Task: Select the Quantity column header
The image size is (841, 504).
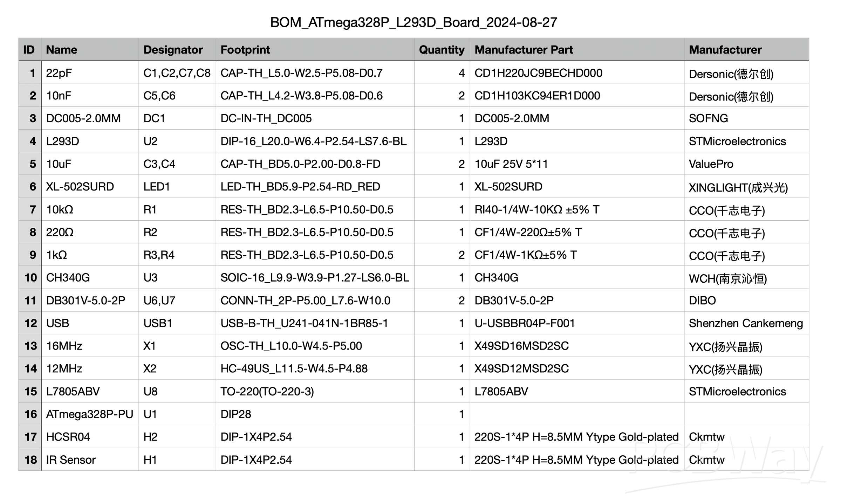Action: [x=442, y=50]
